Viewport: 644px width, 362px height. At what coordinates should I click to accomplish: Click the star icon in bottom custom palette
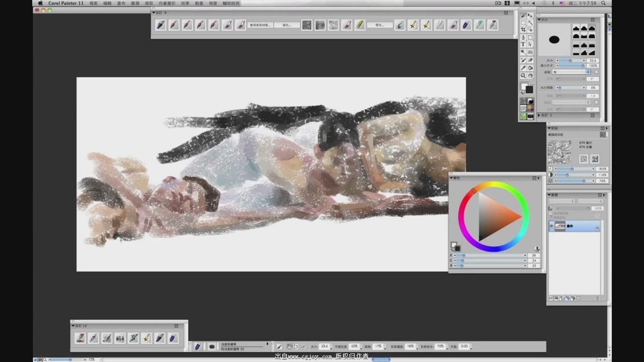click(x=146, y=338)
